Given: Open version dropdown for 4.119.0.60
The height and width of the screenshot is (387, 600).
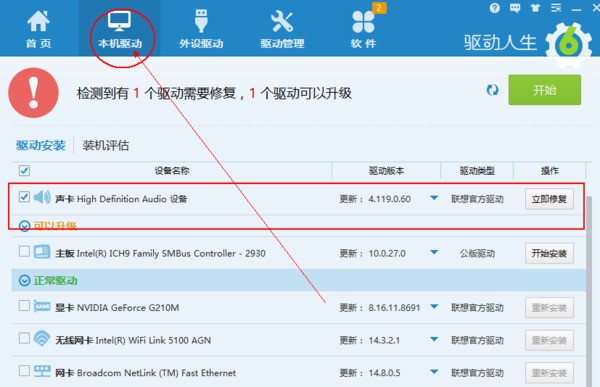Looking at the screenshot, I should pos(434,198).
